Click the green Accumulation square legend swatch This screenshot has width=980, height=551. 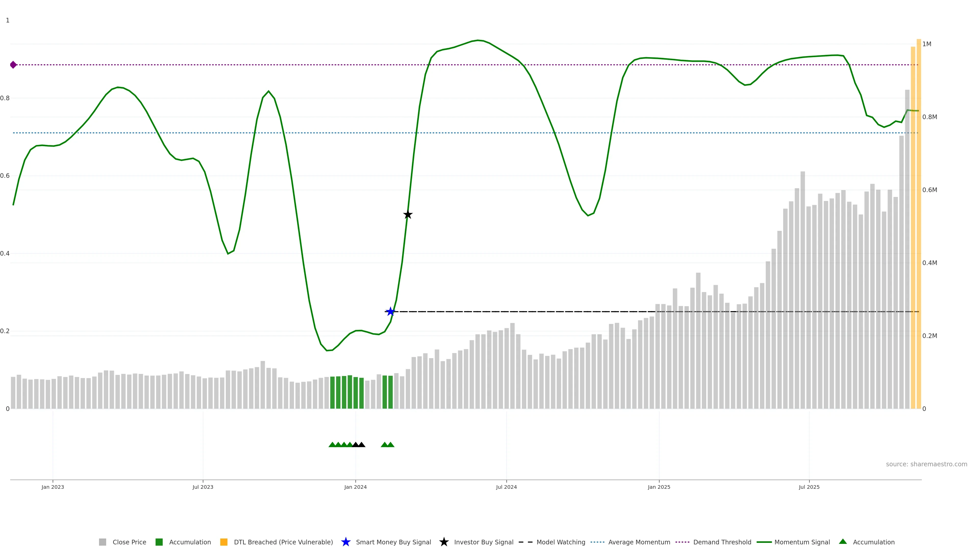159,542
